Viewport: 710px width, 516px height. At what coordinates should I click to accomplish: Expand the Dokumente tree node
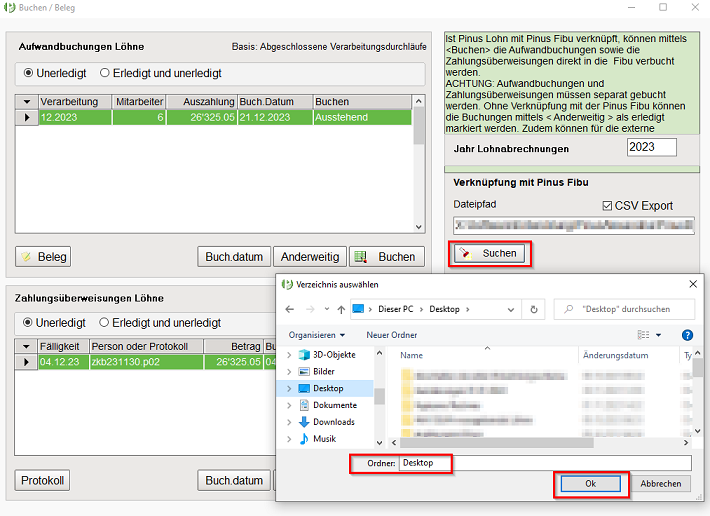(289, 405)
